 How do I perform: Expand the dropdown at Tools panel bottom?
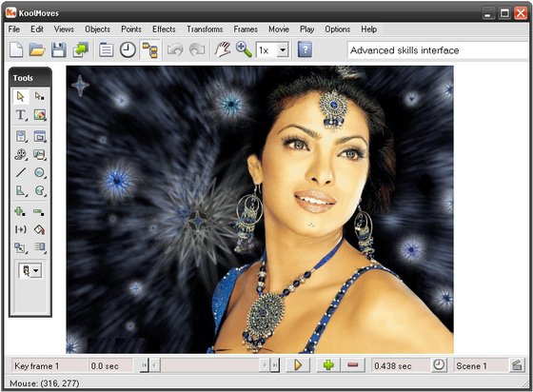click(36, 271)
